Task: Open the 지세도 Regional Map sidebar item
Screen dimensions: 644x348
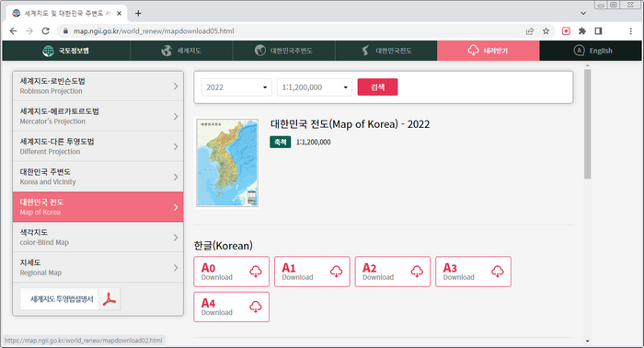Action: click(98, 268)
